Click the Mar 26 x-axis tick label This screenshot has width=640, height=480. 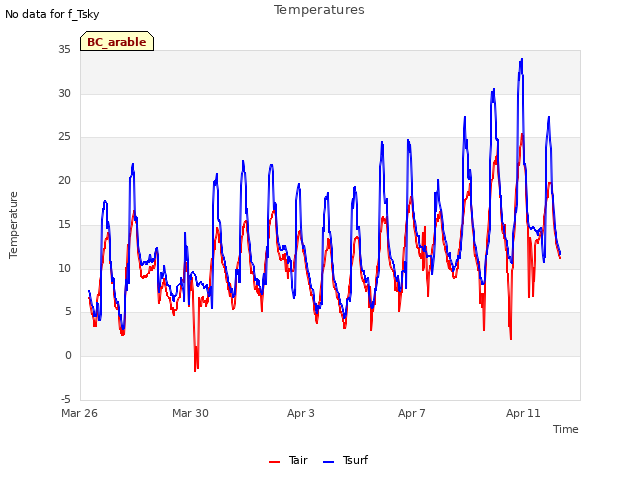[80, 413]
